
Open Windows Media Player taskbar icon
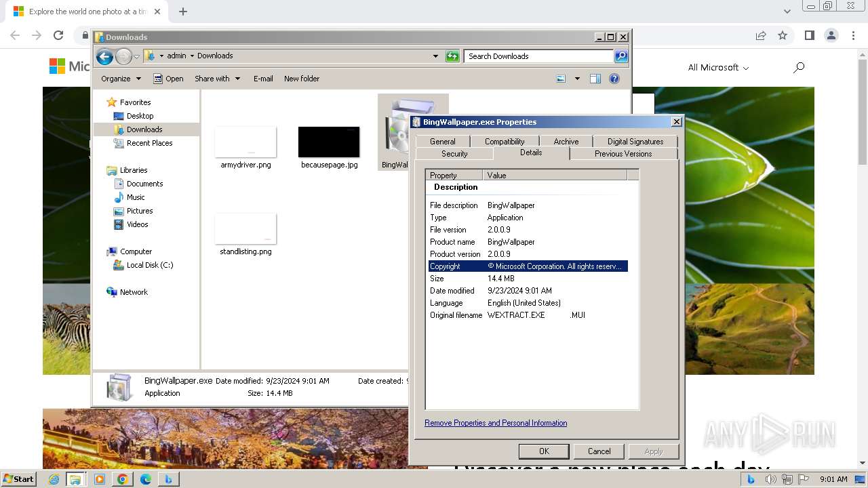point(100,479)
